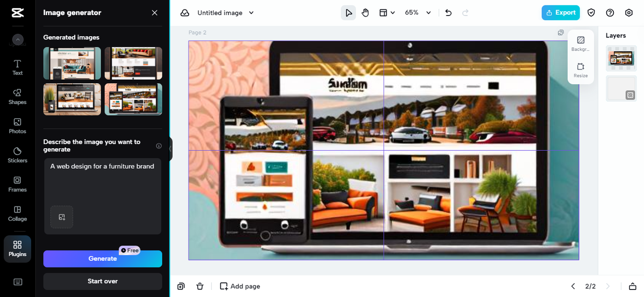Collapse the left panel handle

171,149
